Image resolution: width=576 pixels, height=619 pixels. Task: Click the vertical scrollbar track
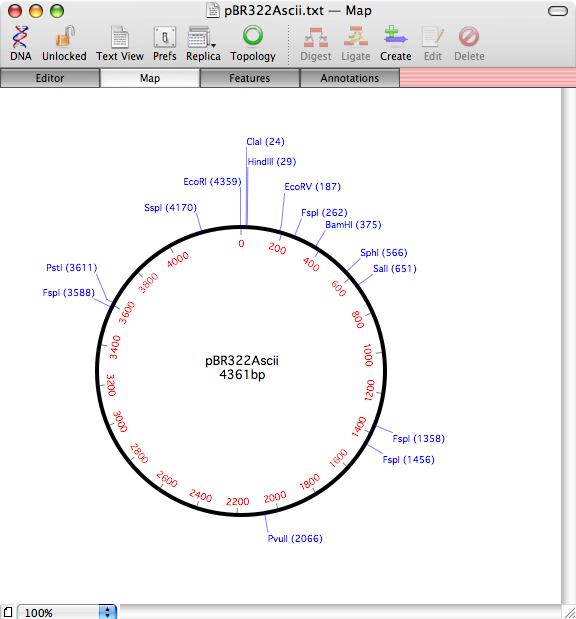(x=568, y=345)
